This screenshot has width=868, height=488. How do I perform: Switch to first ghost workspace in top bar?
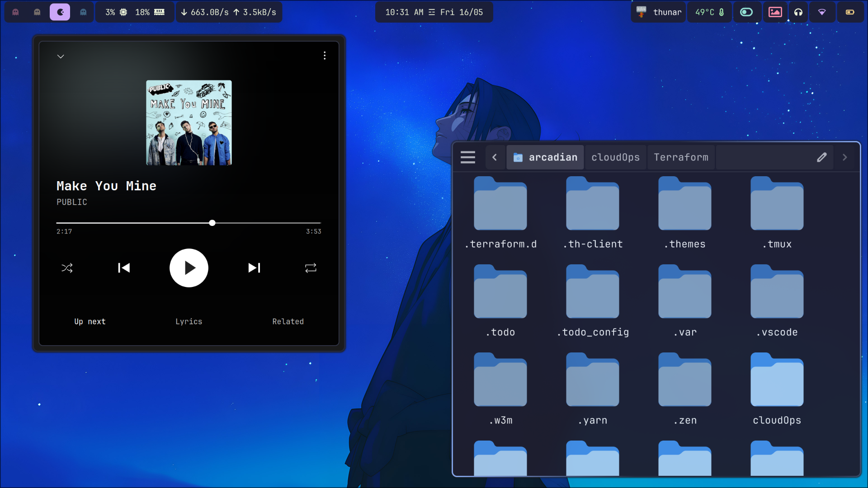tap(15, 12)
